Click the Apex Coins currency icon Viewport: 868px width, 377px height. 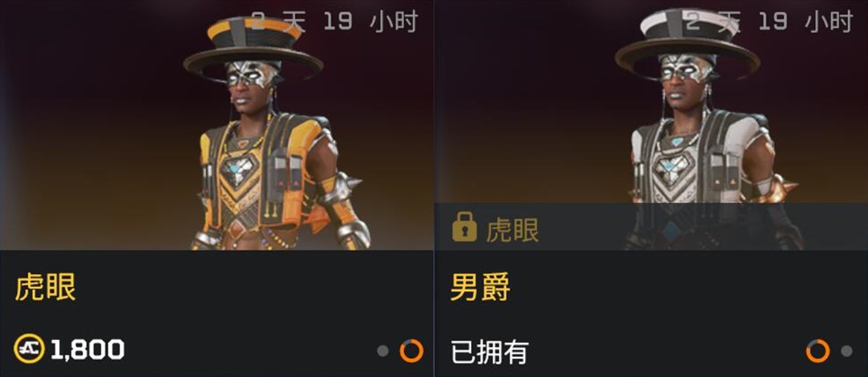tap(29, 349)
